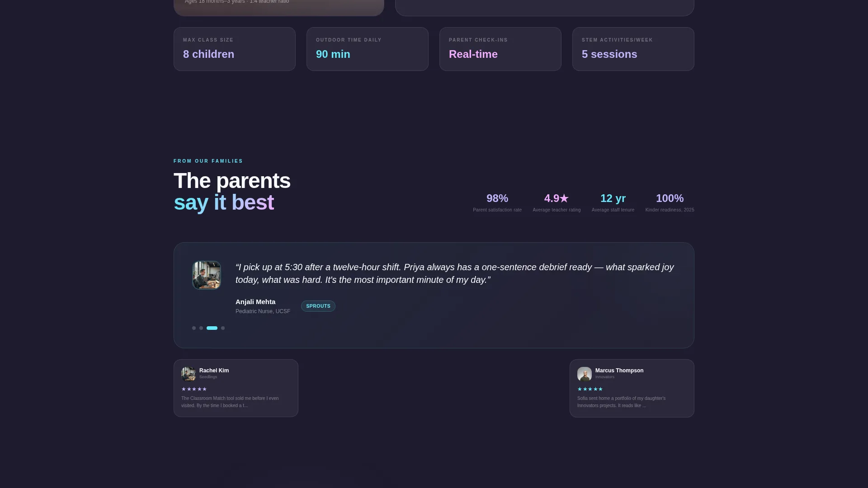
Task: Click Marcus Thompson's five-star rating
Action: tap(590, 389)
